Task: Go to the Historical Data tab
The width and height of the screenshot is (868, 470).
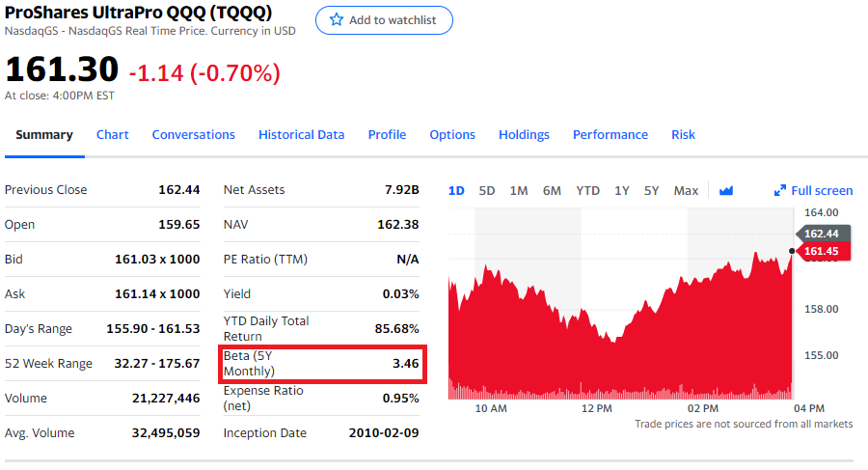Action: click(x=302, y=135)
